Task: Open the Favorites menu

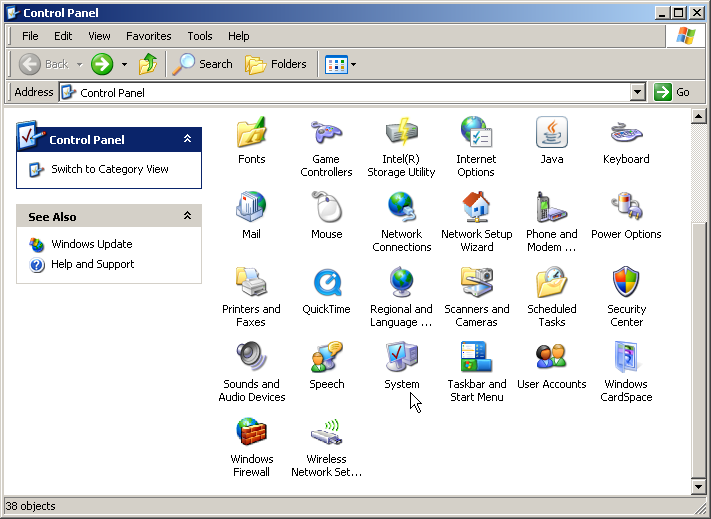Action: [148, 36]
